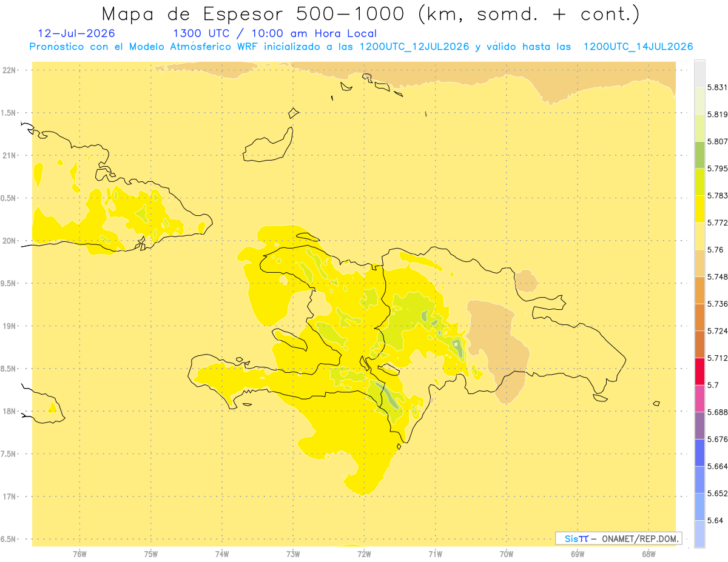Click the 76W longitude label

click(x=79, y=554)
